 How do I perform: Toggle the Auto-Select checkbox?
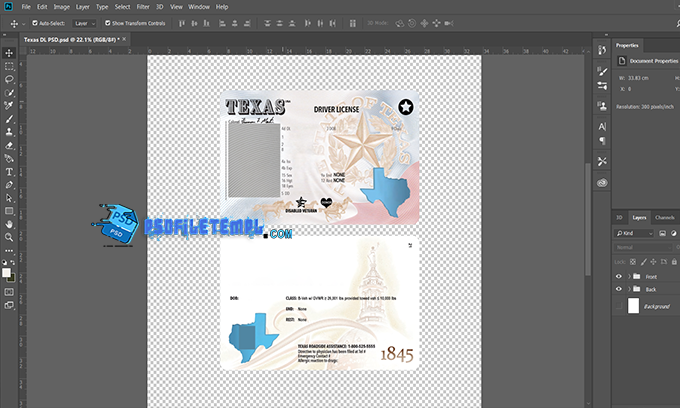pos(35,23)
